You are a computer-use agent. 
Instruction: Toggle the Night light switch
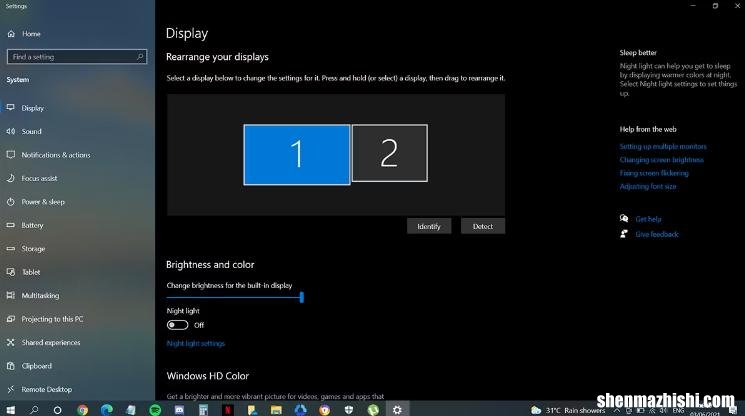[177, 325]
